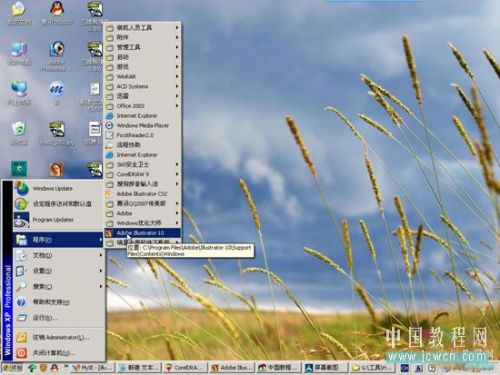Click the blue help question mark icon
Screen dimensions: 500x375
tap(21, 302)
